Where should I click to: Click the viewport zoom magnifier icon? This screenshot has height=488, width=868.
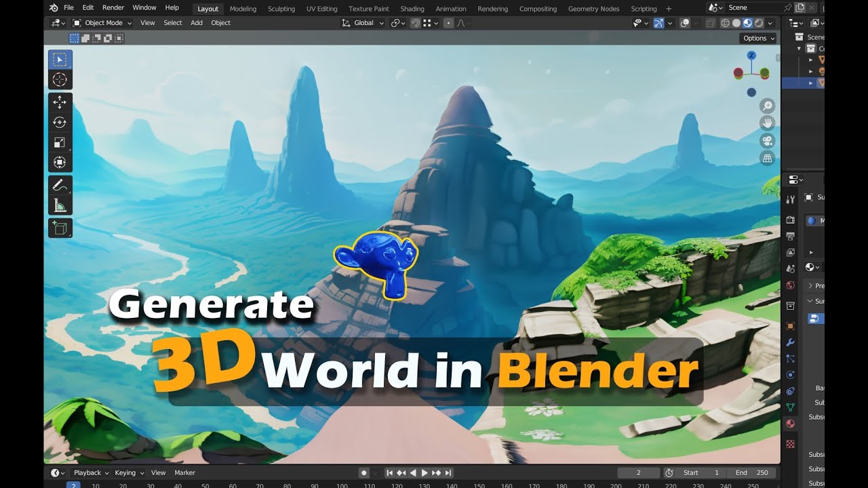(767, 106)
